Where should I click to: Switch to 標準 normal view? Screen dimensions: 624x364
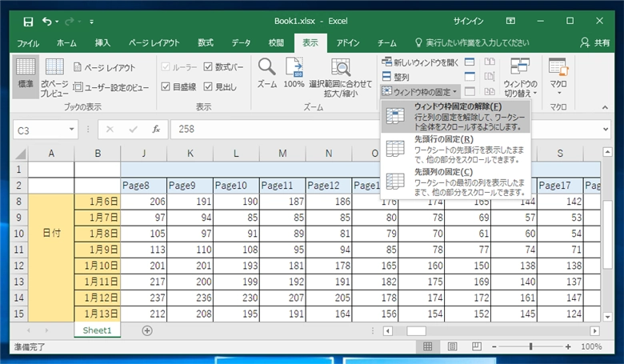[26, 76]
